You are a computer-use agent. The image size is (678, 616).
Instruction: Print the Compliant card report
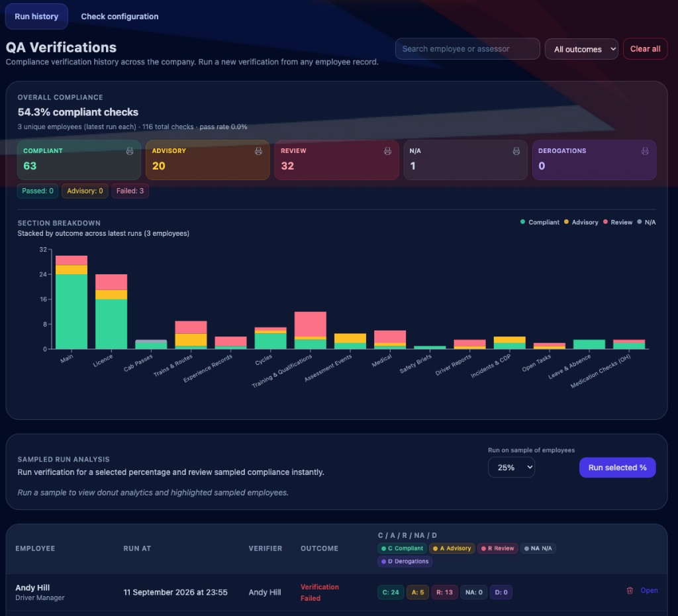[130, 151]
